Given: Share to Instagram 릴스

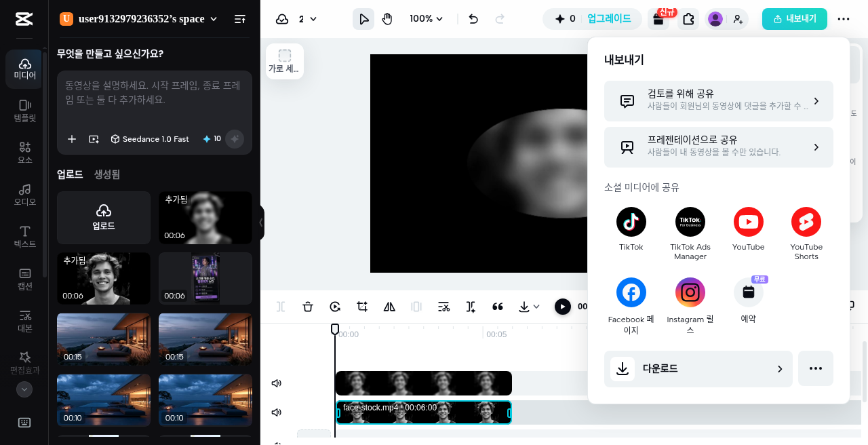Looking at the screenshot, I should (x=690, y=306).
